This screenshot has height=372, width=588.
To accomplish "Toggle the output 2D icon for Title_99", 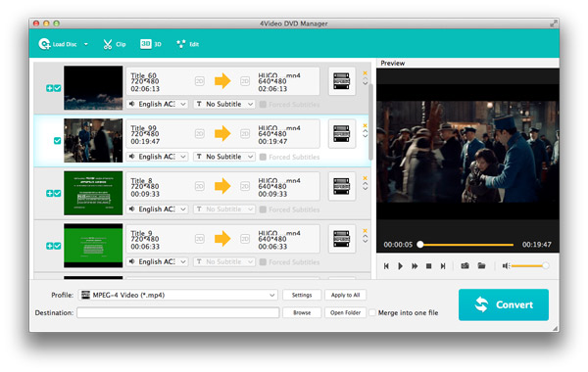I will pyautogui.click(x=245, y=133).
